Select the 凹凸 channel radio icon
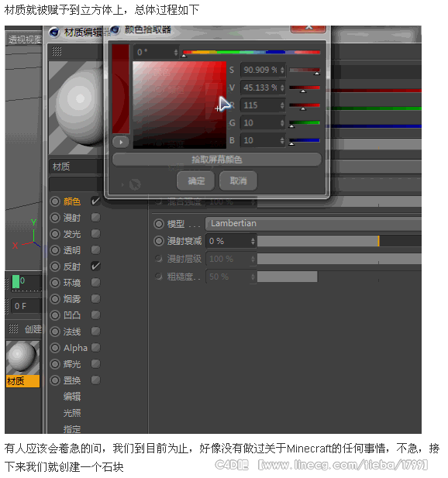This screenshot has width=448, height=478. 55,315
